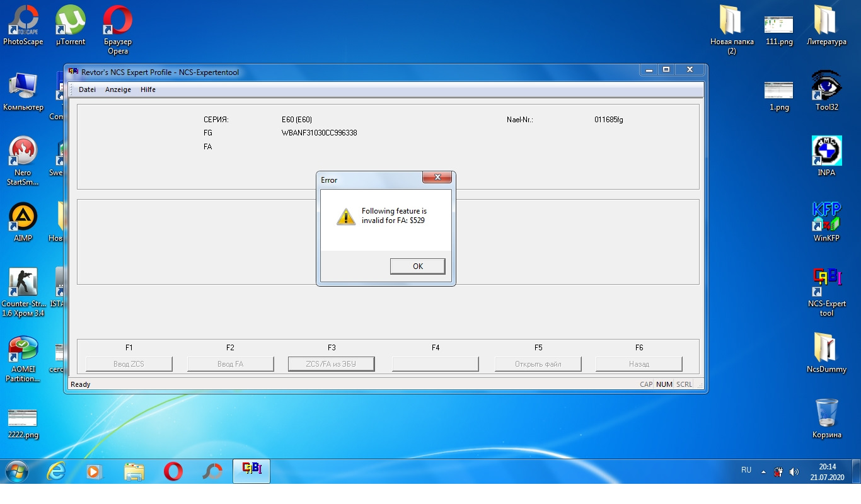
Task: Open Opera from the taskbar
Action: point(173,471)
